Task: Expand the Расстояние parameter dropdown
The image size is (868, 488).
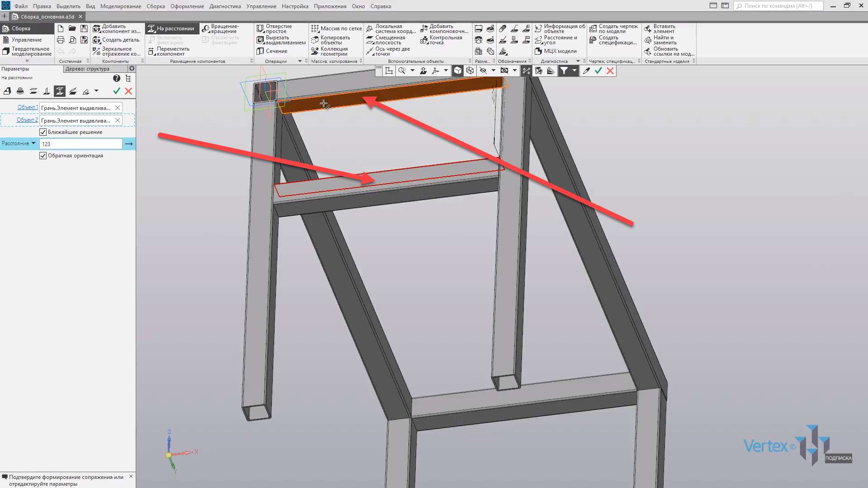Action: click(33, 143)
